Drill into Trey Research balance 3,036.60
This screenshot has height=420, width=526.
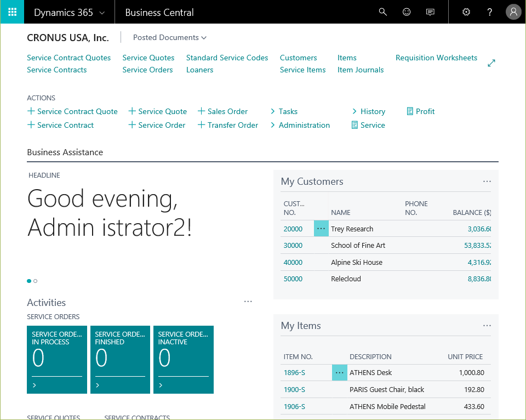479,229
